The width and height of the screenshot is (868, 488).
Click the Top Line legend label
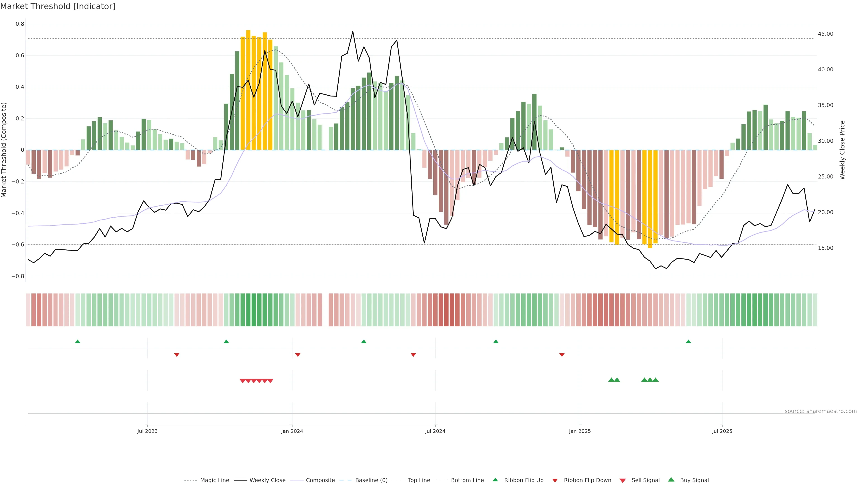(x=419, y=480)
